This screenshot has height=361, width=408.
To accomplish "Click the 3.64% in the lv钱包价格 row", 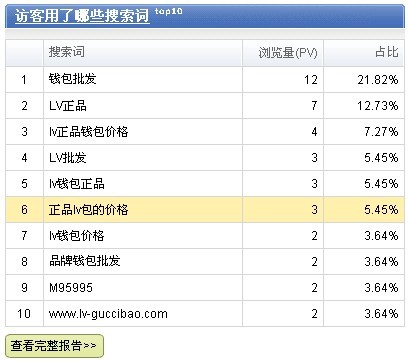I will pos(381,236).
